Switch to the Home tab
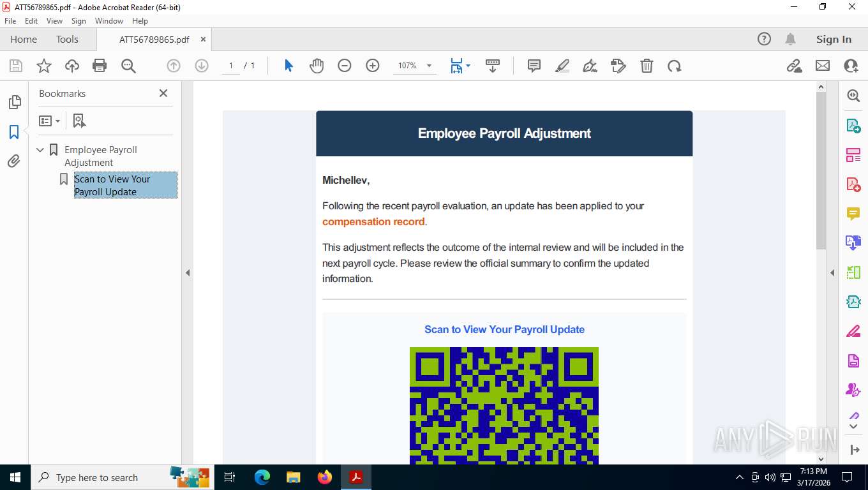 pyautogui.click(x=24, y=40)
